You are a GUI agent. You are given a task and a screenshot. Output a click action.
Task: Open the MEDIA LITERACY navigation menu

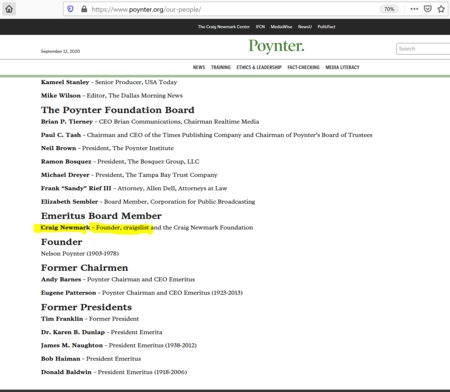pyautogui.click(x=342, y=67)
